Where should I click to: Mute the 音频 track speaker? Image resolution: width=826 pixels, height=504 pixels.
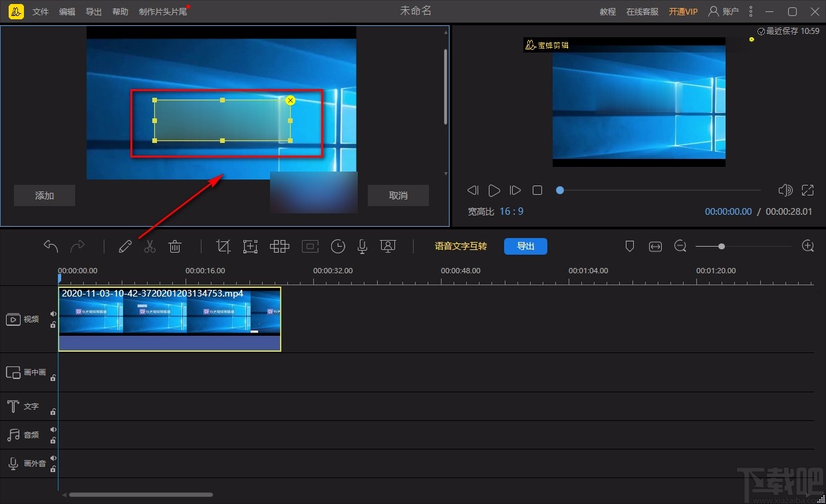[53, 430]
